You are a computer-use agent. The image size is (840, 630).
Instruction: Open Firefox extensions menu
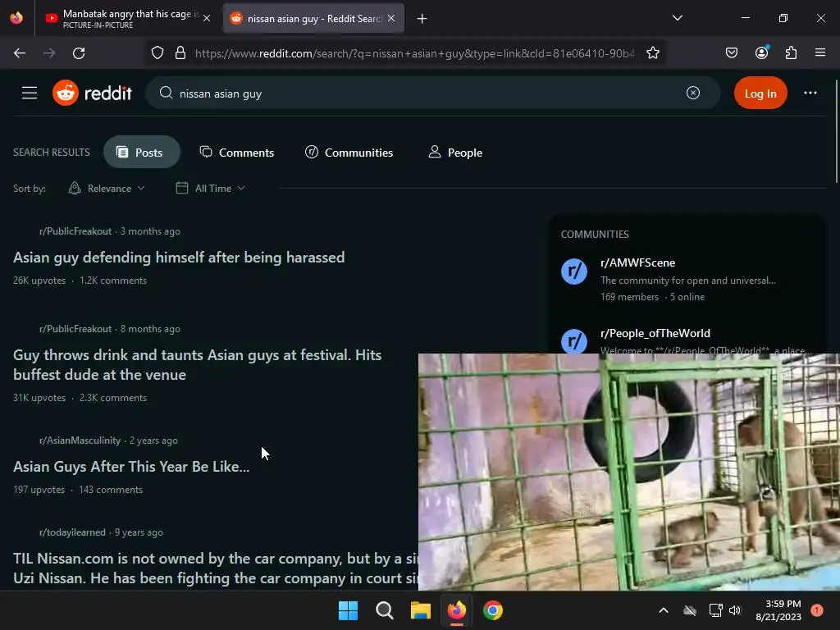pos(791,53)
